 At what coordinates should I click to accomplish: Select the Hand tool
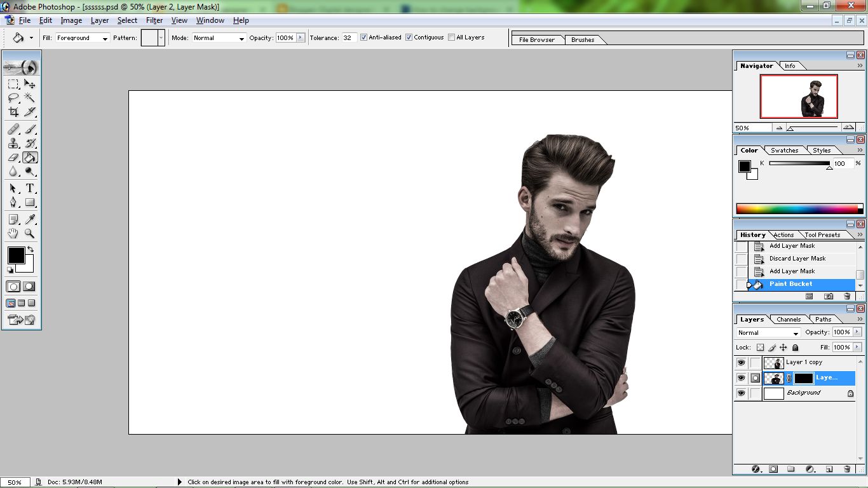tap(13, 233)
